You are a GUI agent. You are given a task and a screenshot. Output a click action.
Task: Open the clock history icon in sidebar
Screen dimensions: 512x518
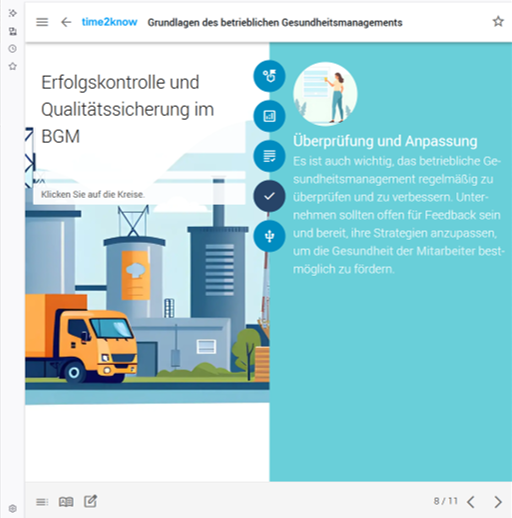click(13, 49)
